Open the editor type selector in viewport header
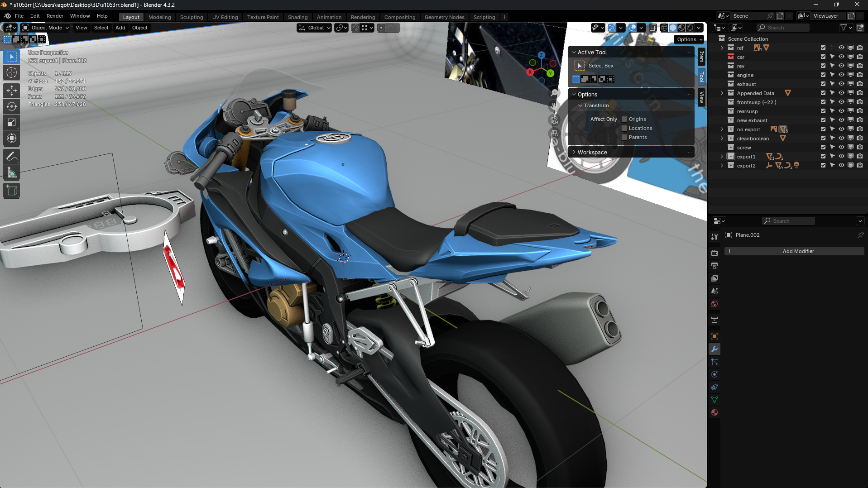This screenshot has width=868, height=488. click(x=10, y=28)
